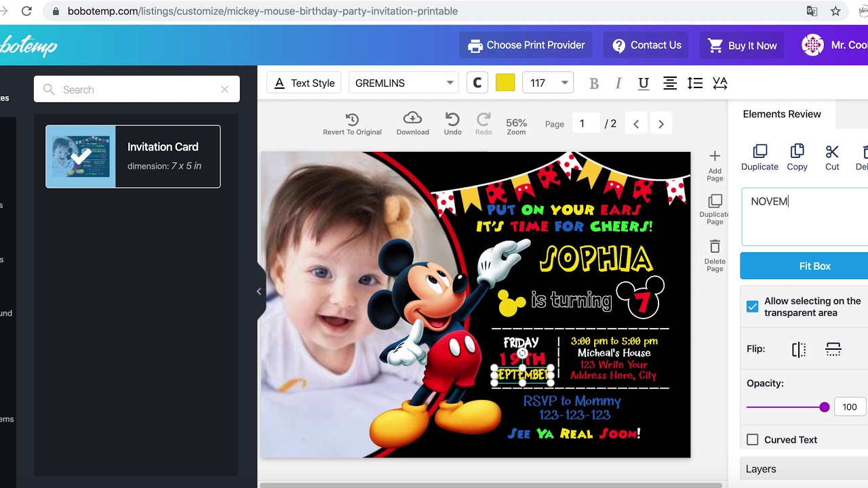Open the yellow text color swatch
The width and height of the screenshot is (868, 488).
pos(505,83)
